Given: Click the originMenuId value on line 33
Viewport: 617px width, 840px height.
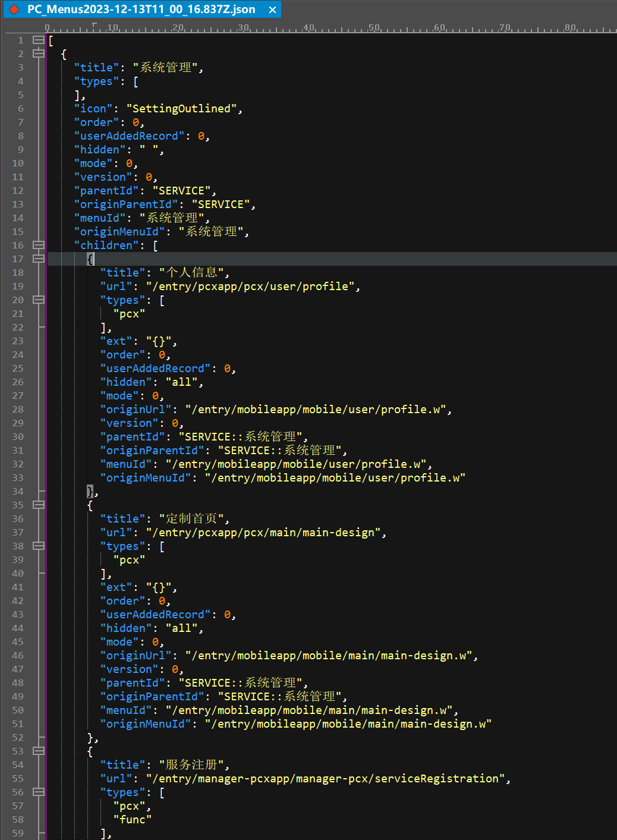Looking at the screenshot, I should (335, 477).
